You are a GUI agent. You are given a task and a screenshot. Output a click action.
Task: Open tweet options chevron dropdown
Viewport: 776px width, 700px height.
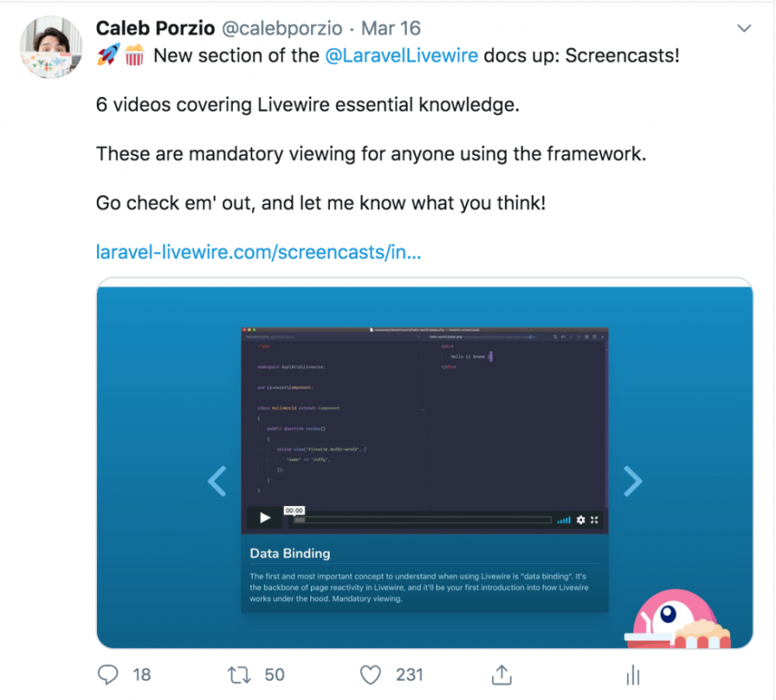744,28
